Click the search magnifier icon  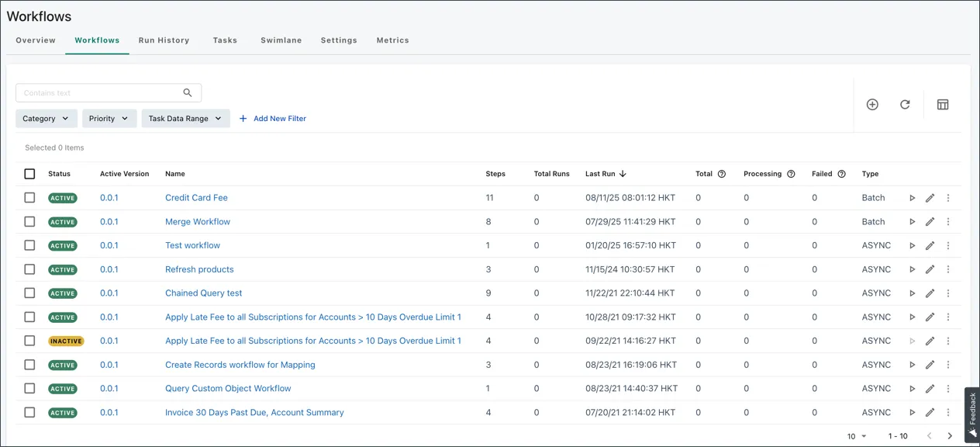point(188,93)
